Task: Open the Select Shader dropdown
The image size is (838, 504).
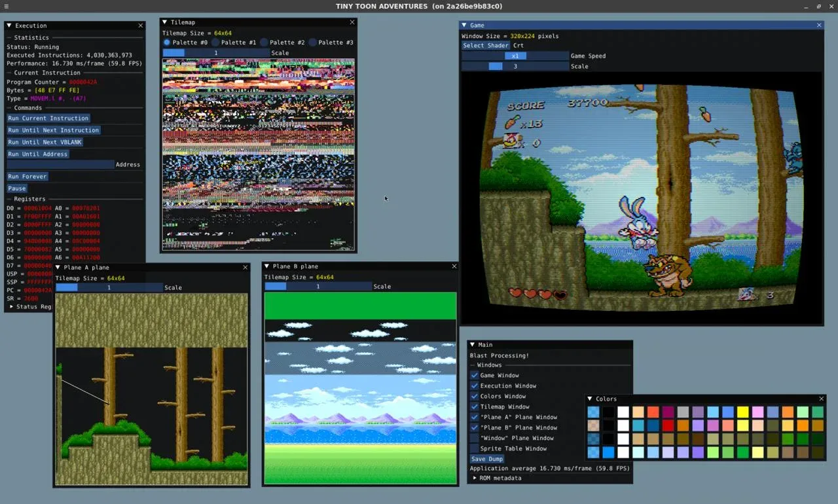Action: pos(485,45)
